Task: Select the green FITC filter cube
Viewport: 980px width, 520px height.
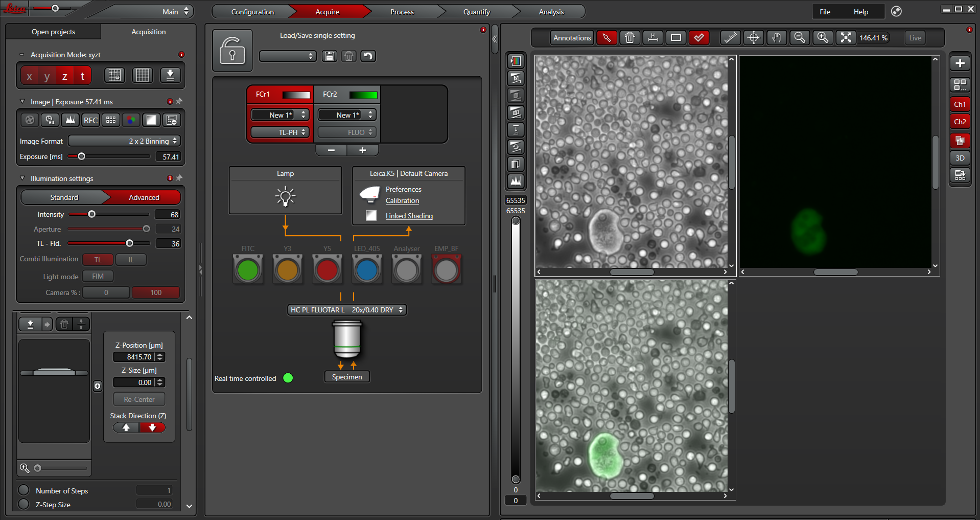Action: (248, 270)
